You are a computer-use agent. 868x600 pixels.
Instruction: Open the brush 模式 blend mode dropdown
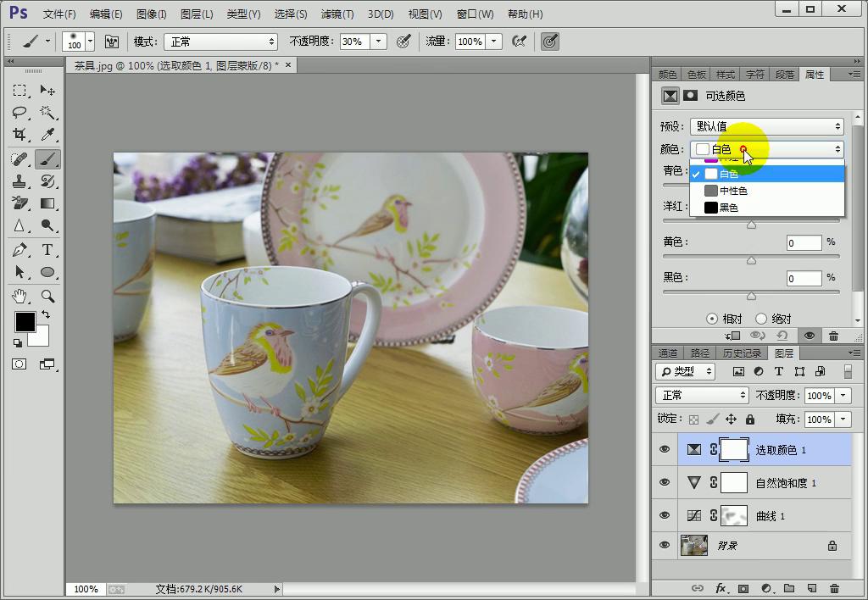pyautogui.click(x=220, y=42)
